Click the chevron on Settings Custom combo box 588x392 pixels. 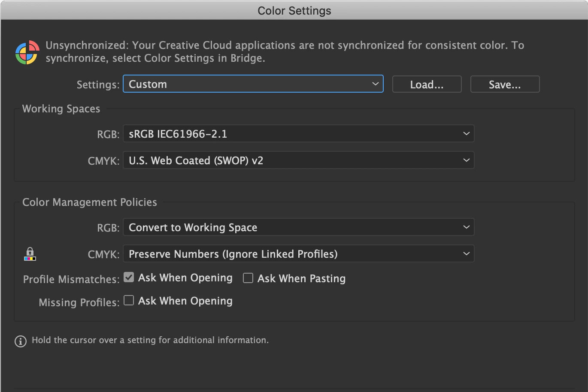(x=375, y=84)
